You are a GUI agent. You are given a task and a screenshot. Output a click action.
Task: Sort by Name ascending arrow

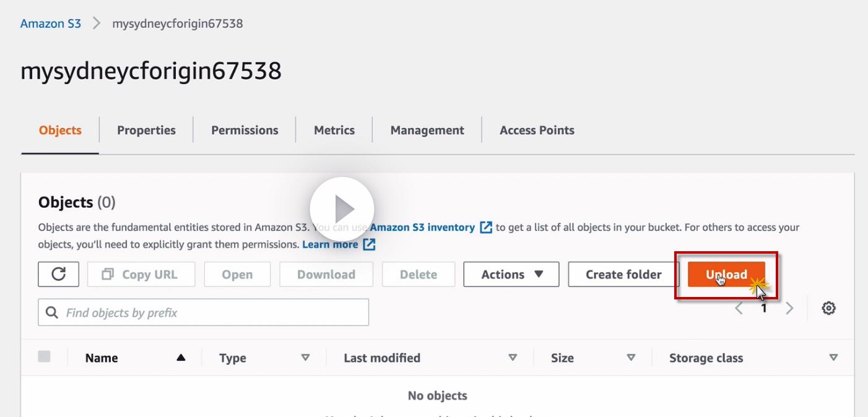pos(181,358)
